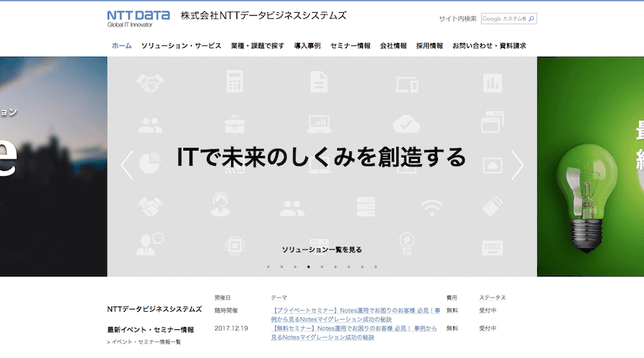Click the NTT DATA logo
This screenshot has width=644, height=358.
point(139,19)
